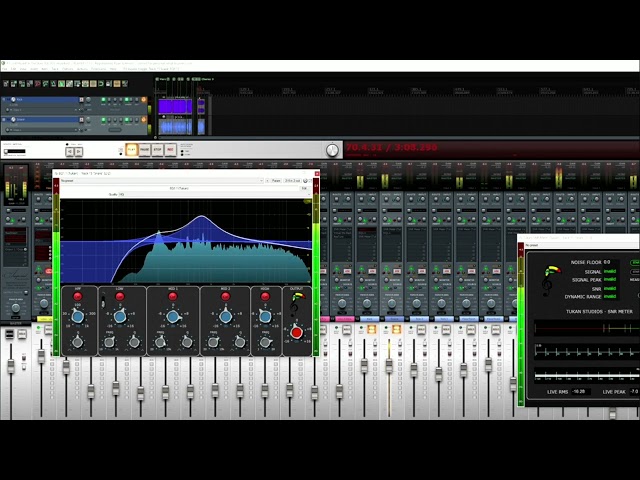Toggle the MID 1 band red enable button

173,296
